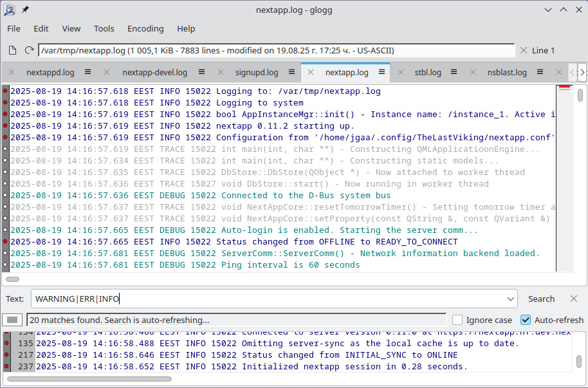Switch to the stbl.log tab
Viewport: 588px width, 388px height.
pyautogui.click(x=428, y=73)
